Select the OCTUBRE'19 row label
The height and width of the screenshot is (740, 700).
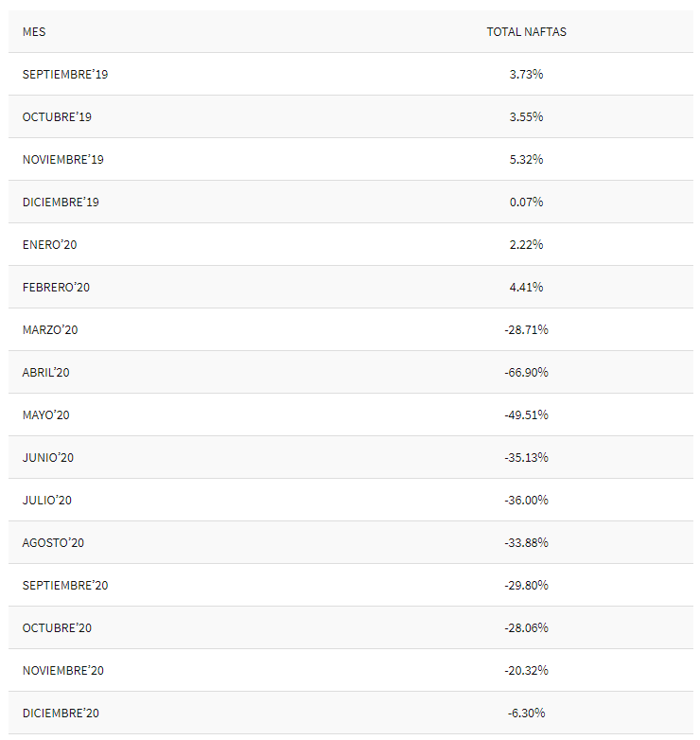57,117
